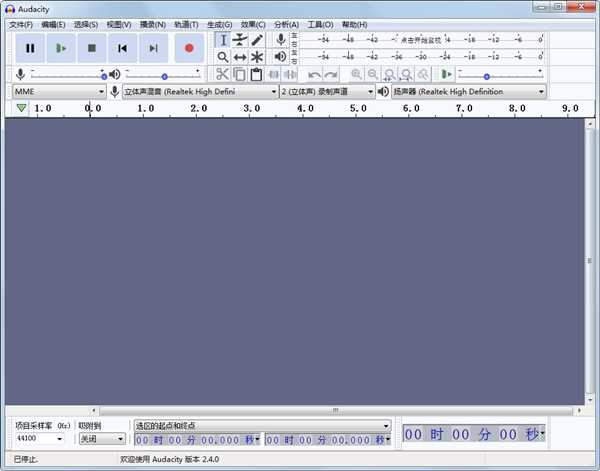This screenshot has width=600, height=471.
Task: Click the horizontal scrollbar thumb
Action: pyautogui.click(x=336, y=411)
